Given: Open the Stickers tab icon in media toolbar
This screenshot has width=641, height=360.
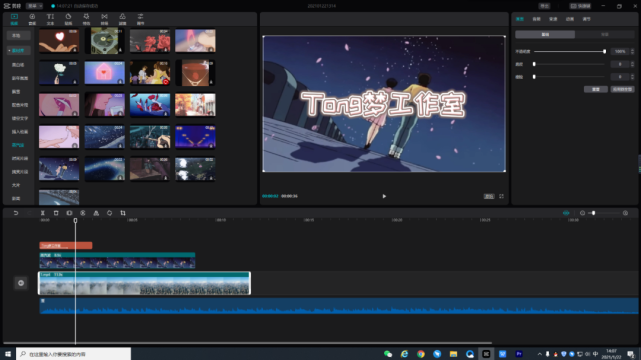Looking at the screenshot, I should point(68,19).
